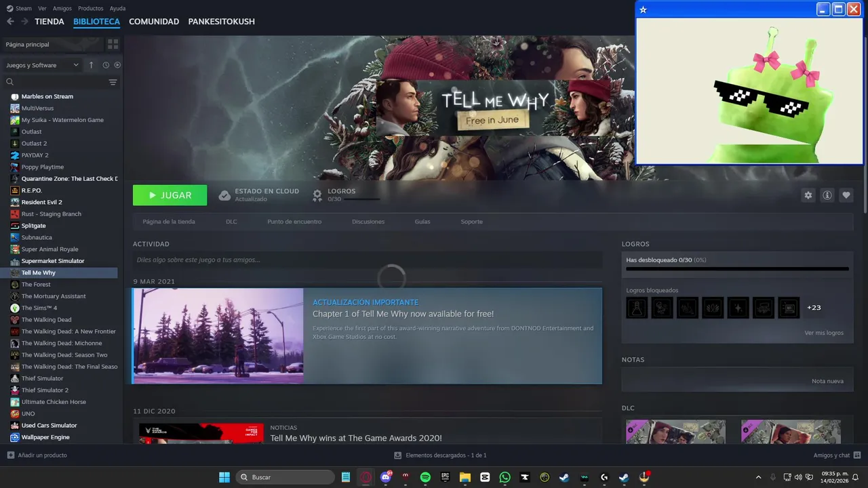868x488 pixels.
Task: Open Spotify from the taskbar
Action: tap(425, 477)
